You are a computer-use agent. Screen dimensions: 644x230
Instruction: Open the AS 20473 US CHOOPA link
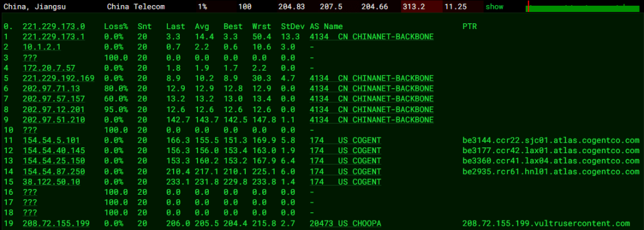click(345, 224)
